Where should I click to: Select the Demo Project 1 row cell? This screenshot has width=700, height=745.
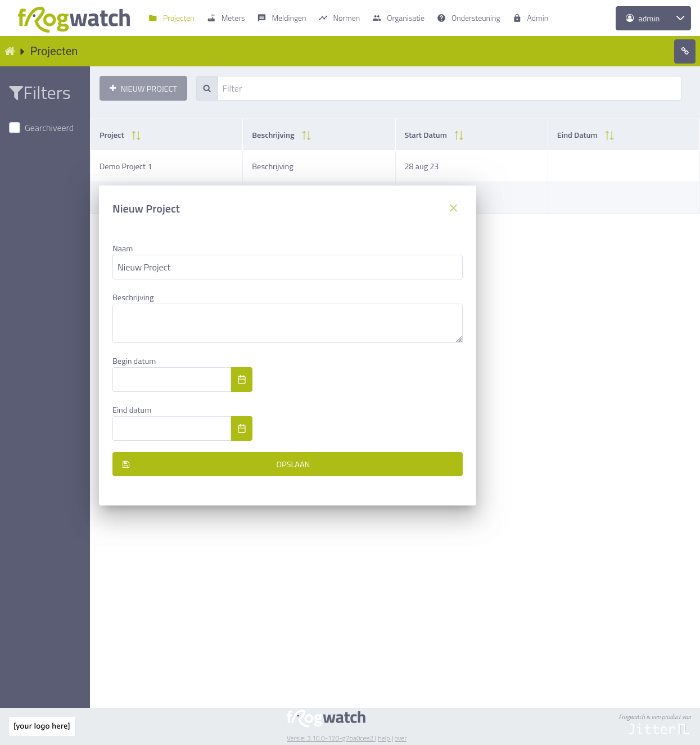pos(166,166)
